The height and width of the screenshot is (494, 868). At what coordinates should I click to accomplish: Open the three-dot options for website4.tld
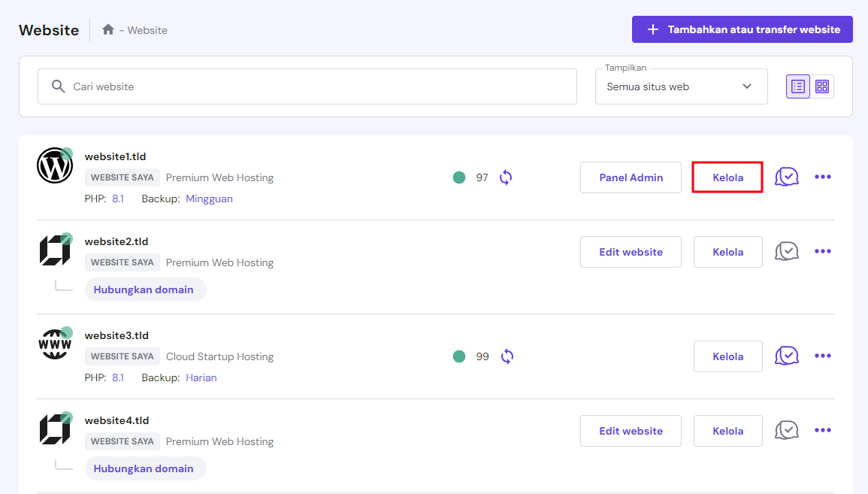click(823, 429)
